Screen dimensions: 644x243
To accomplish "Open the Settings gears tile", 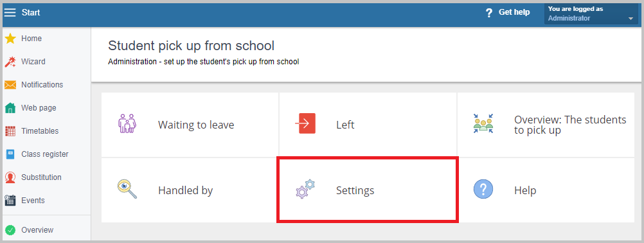I will click(x=368, y=190).
